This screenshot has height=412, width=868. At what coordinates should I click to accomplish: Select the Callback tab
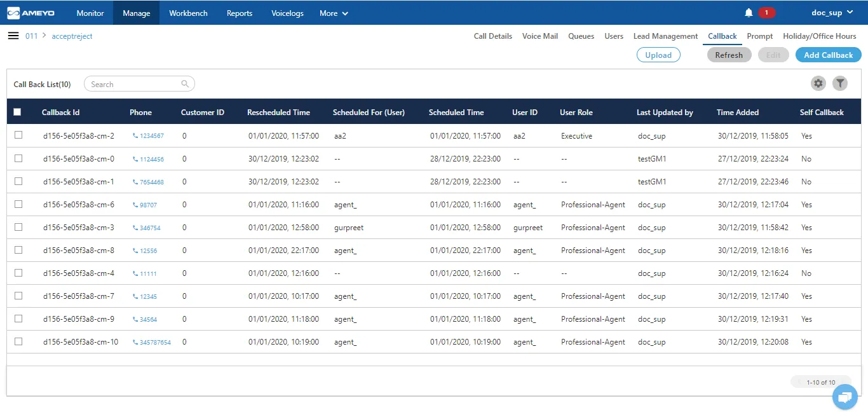tap(722, 36)
